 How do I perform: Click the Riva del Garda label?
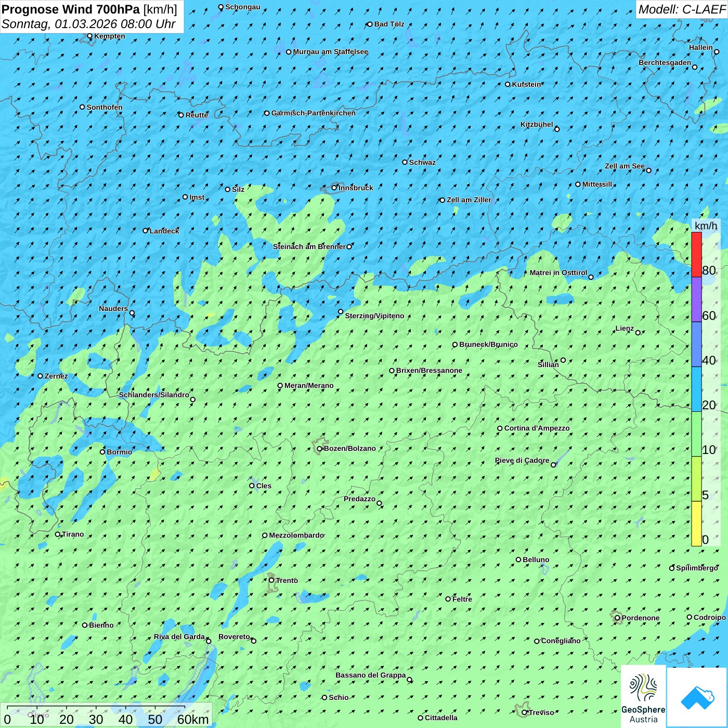(x=179, y=636)
